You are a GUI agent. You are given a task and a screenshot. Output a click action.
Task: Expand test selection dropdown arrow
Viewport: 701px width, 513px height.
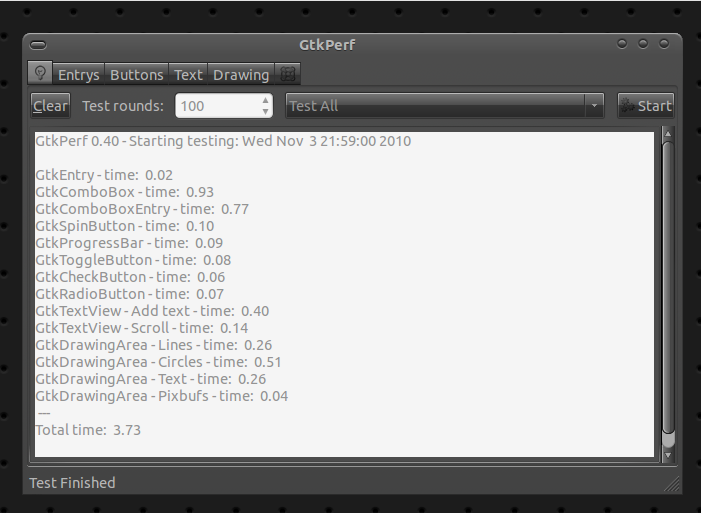tap(594, 106)
